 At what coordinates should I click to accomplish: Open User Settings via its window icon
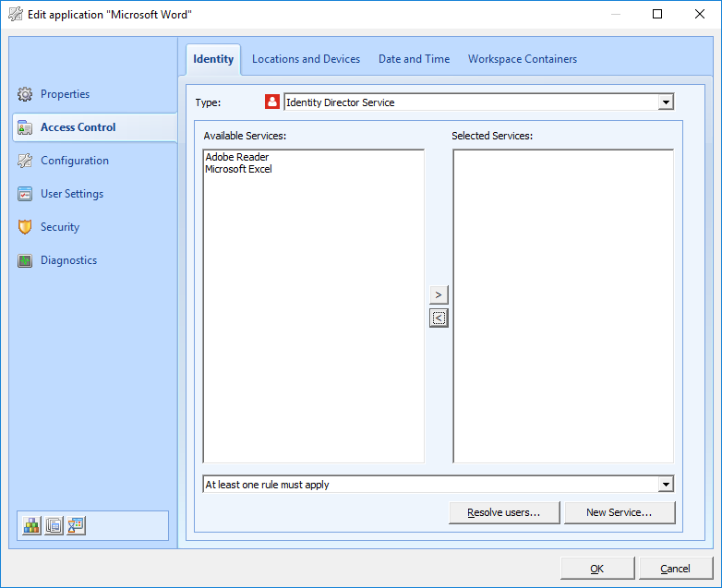click(25, 194)
